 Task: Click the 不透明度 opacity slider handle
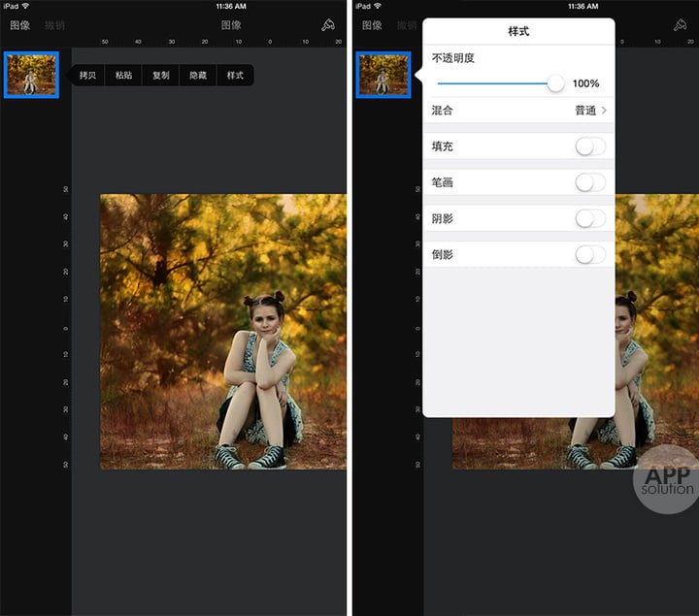pos(555,83)
